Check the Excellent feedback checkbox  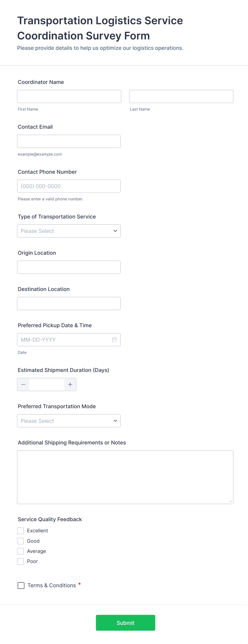21,531
